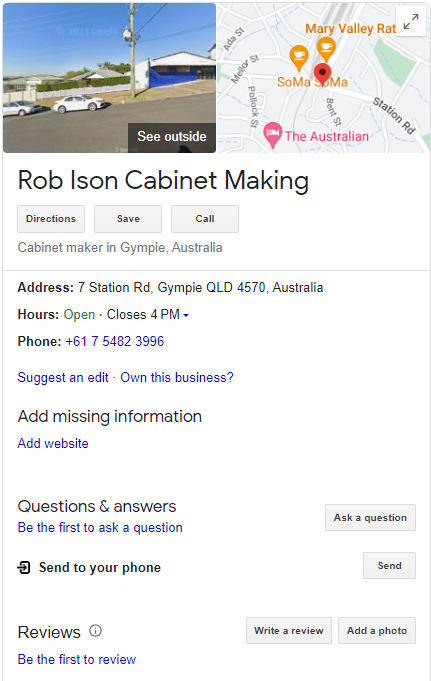Open Write a review
The width and height of the screenshot is (431, 681).
289,631
